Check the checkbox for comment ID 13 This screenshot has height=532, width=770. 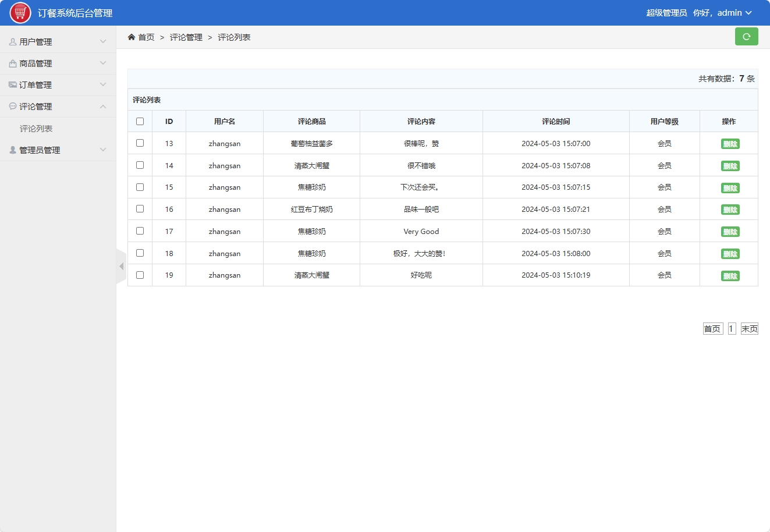pos(140,143)
